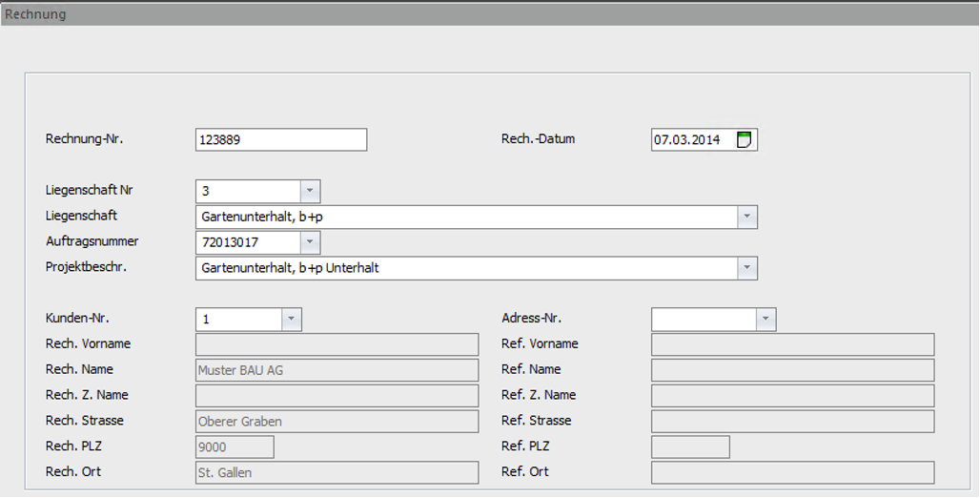Expand the Liegenschaft Nr dropdown
Image resolution: width=980 pixels, height=498 pixels.
pos(310,191)
